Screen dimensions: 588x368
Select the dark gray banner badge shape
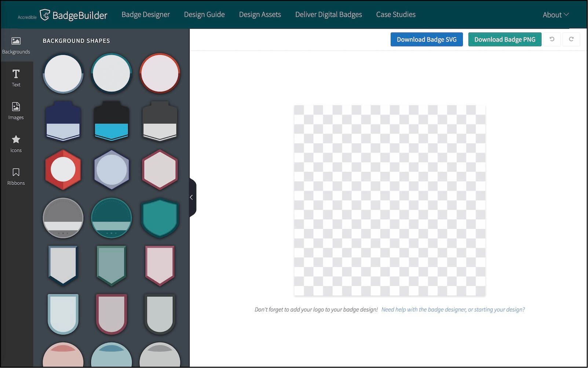pyautogui.click(x=160, y=121)
